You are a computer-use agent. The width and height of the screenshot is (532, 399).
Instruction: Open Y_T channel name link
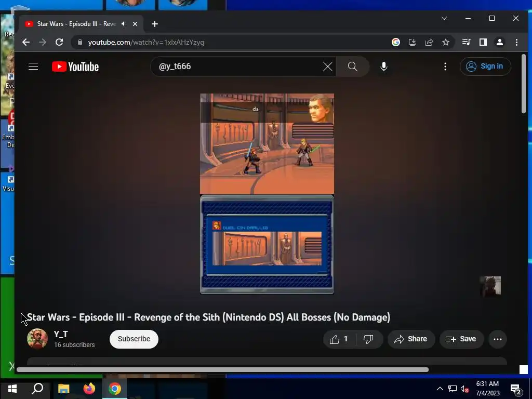point(61,334)
